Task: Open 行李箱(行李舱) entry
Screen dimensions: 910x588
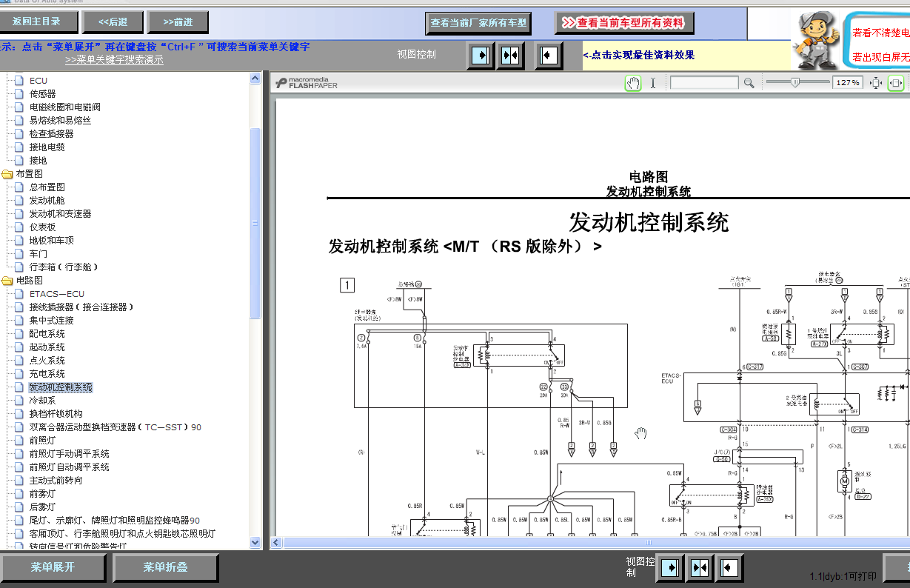Action: (x=64, y=267)
